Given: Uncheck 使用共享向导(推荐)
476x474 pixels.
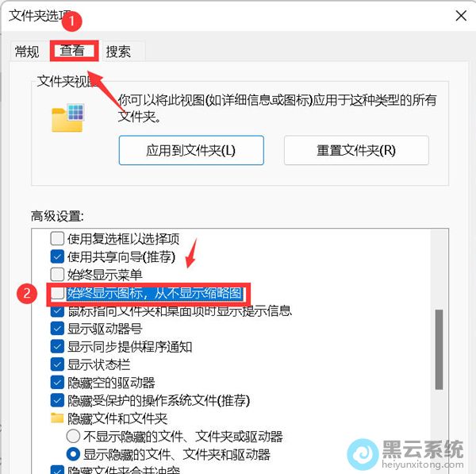Looking at the screenshot, I should tap(57, 256).
